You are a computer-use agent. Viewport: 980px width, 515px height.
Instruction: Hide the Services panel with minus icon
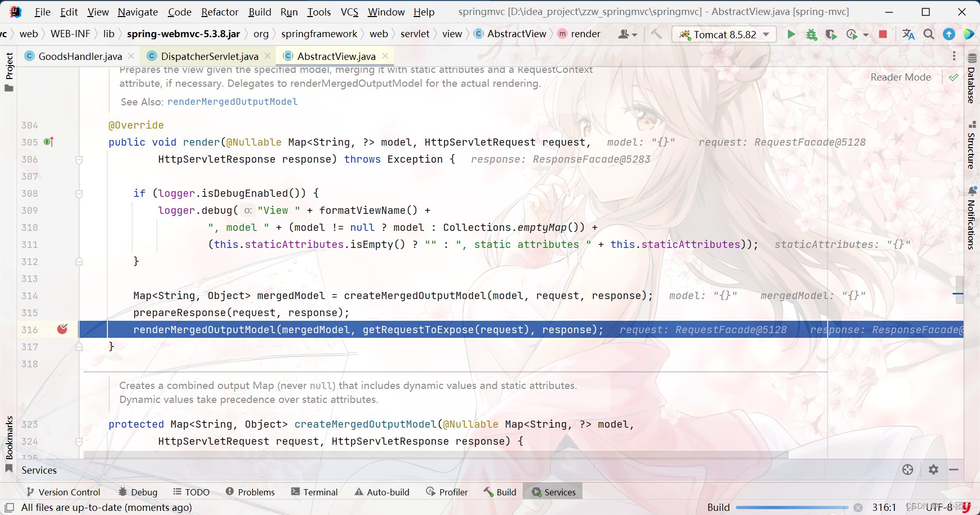[x=954, y=470]
